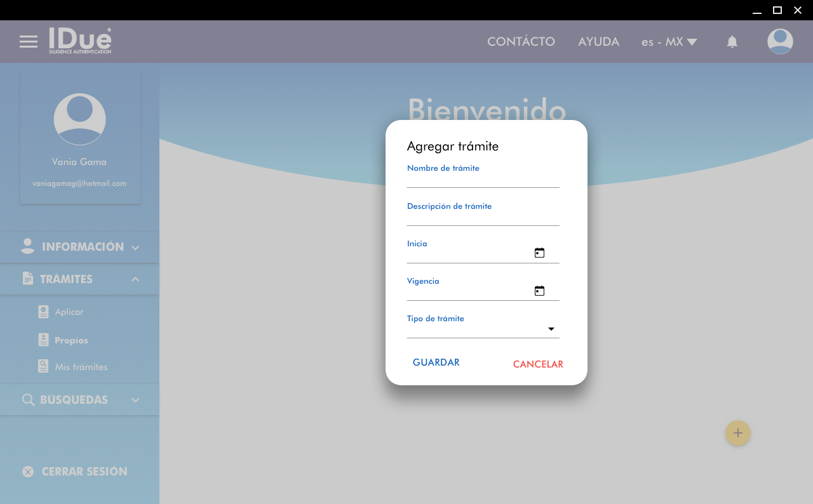The height and width of the screenshot is (504, 813).
Task: Click the notifications bell icon
Action: click(x=732, y=42)
